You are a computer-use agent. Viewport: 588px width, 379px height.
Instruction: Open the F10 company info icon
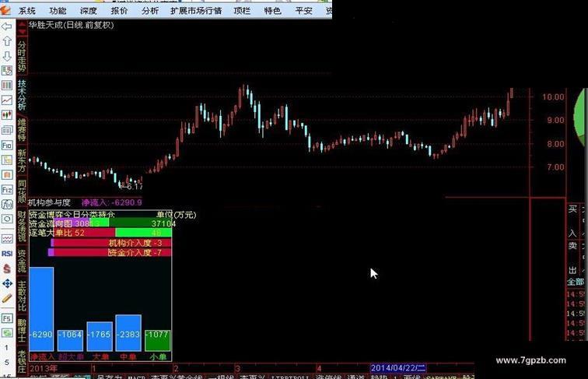(x=7, y=145)
